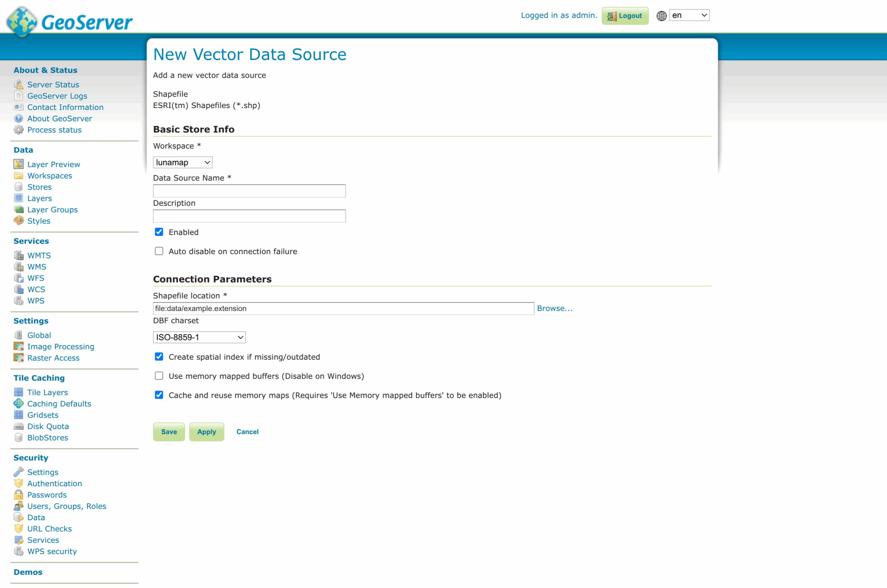Click the Logout button
The image size is (887, 588).
625,16
